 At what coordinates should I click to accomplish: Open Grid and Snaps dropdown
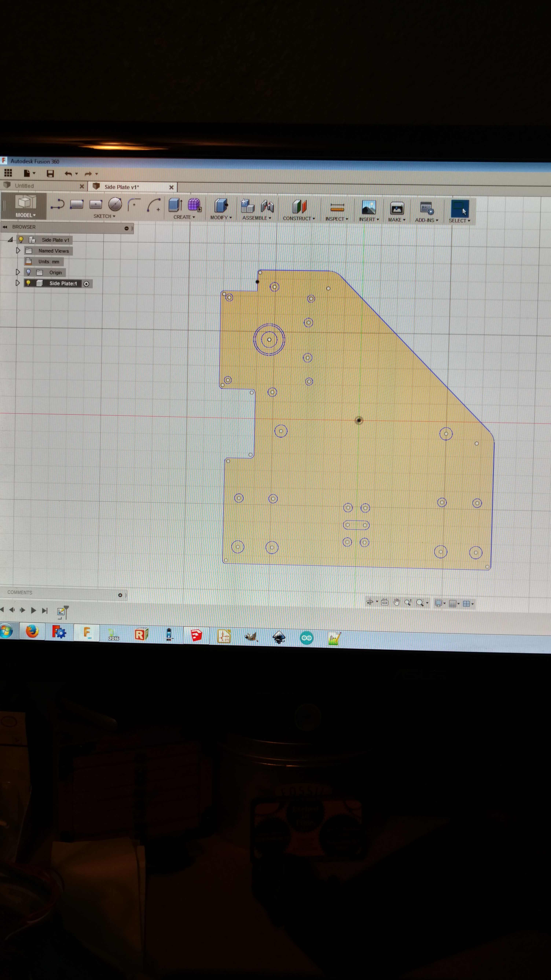click(x=454, y=603)
